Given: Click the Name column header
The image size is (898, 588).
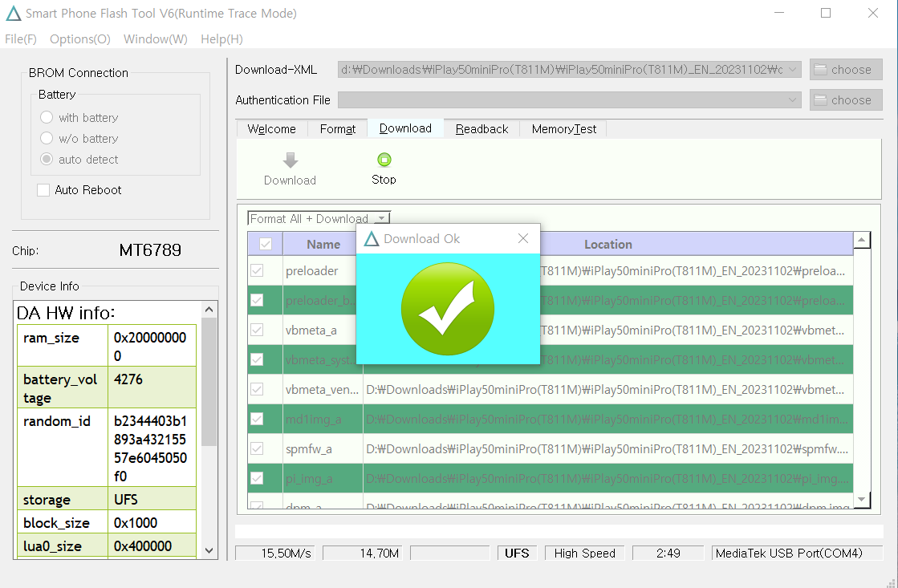Looking at the screenshot, I should coord(323,245).
